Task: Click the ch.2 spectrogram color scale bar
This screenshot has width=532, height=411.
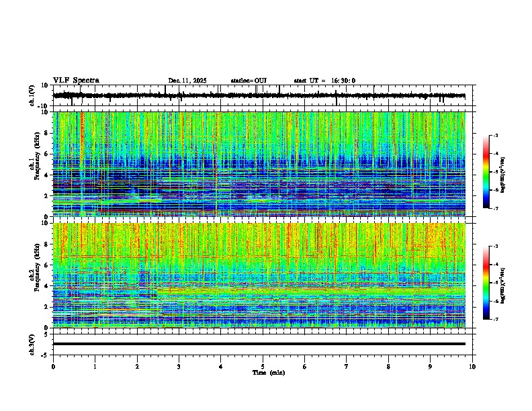Action: point(486,283)
